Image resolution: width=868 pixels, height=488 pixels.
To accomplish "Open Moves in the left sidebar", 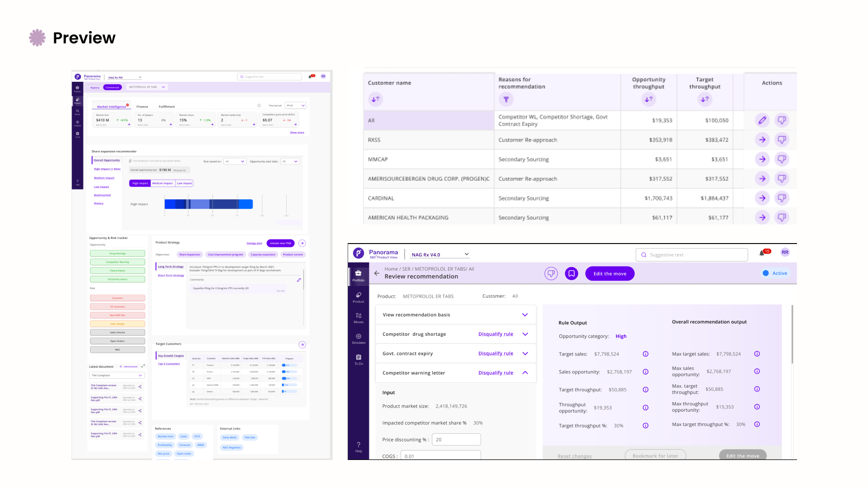I will 359,318.
